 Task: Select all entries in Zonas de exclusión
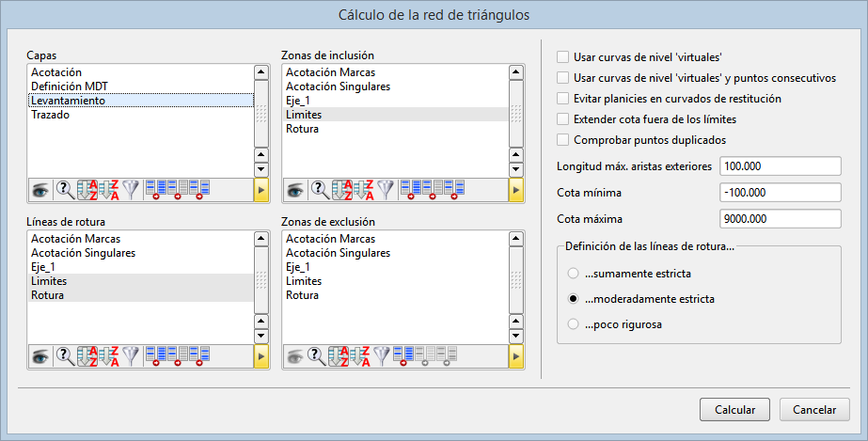[403, 356]
